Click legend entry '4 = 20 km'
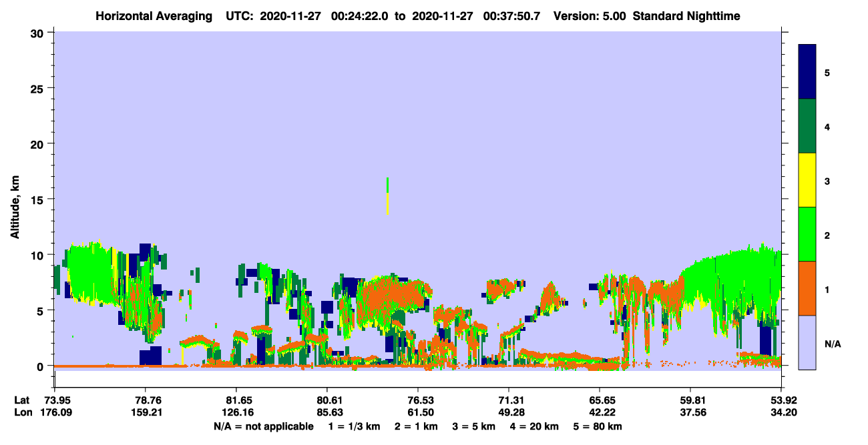 coord(535,426)
